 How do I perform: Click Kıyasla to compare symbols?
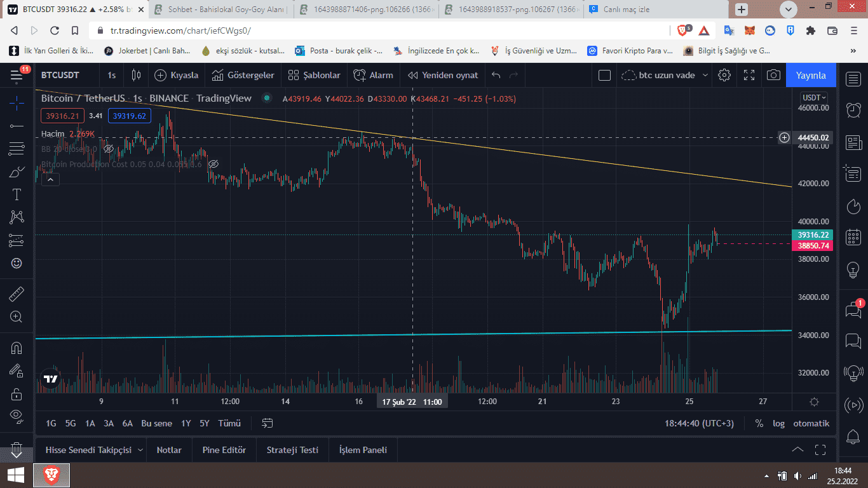[x=177, y=75]
